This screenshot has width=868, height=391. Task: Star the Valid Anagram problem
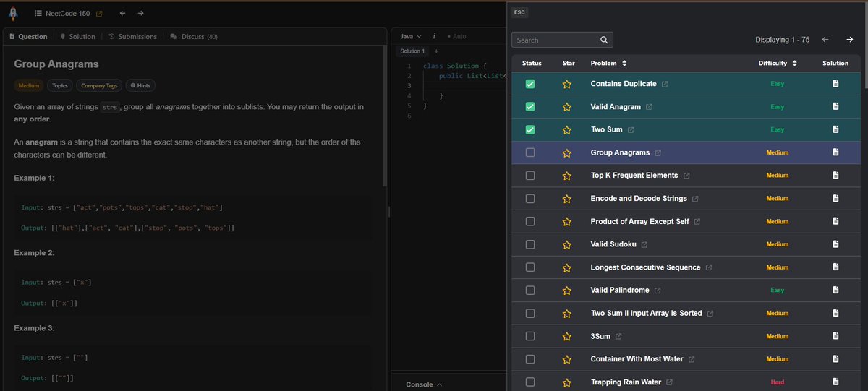(567, 107)
